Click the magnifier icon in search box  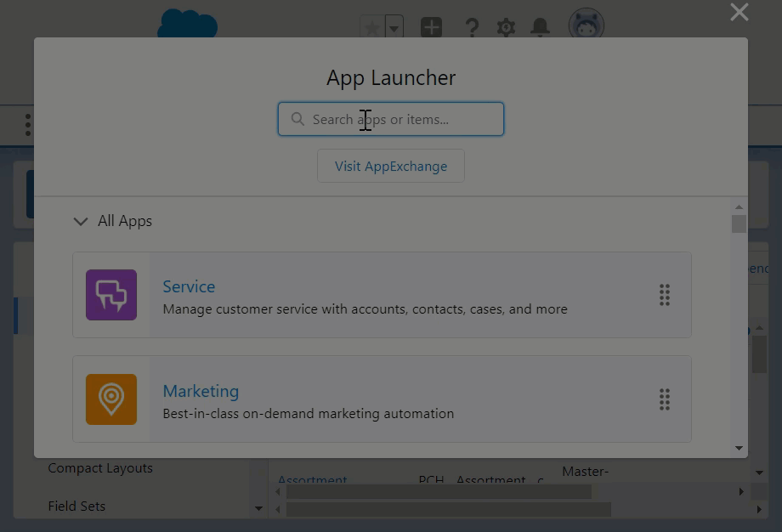tap(297, 119)
